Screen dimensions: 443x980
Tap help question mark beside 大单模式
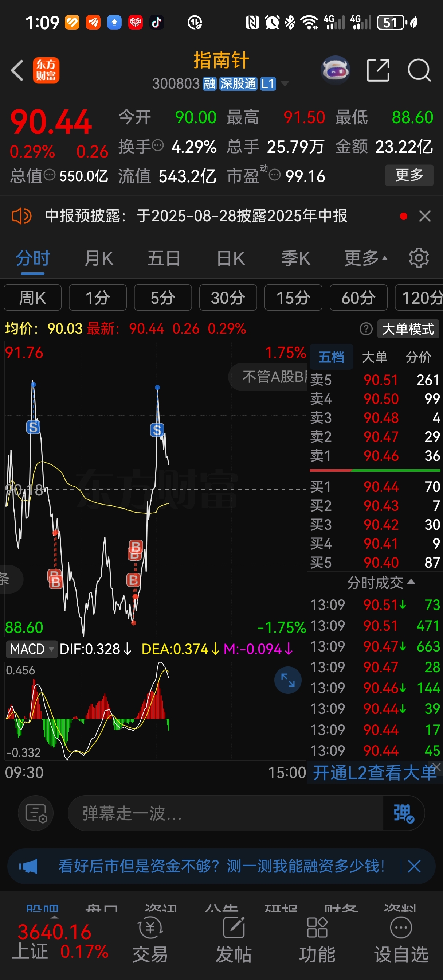tap(366, 329)
